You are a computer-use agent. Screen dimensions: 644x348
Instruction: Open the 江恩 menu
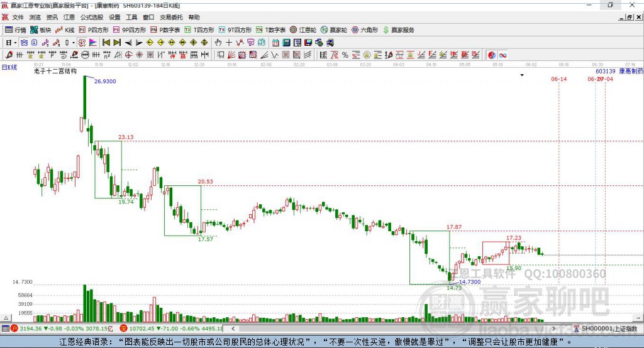[x=69, y=17]
